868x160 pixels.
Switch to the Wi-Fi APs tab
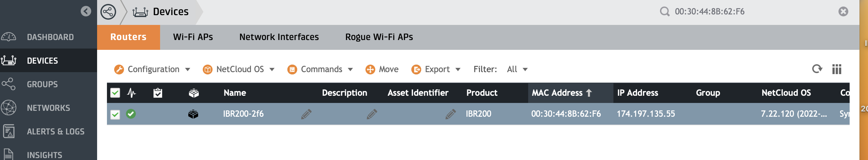coord(193,37)
